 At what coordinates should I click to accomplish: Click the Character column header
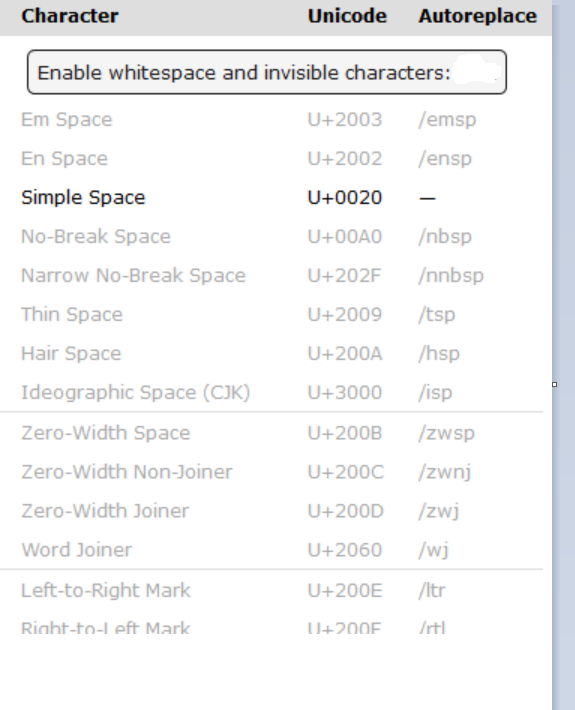click(x=70, y=16)
